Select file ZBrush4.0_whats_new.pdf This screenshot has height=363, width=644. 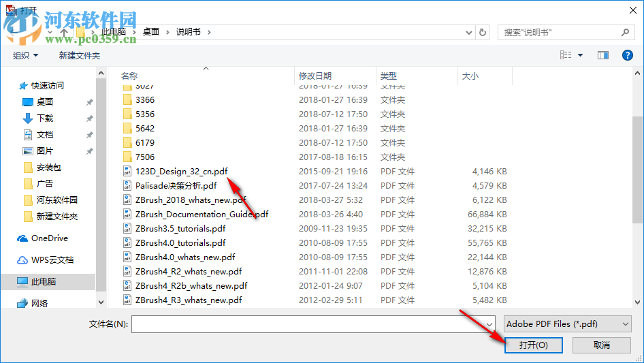pos(185,257)
